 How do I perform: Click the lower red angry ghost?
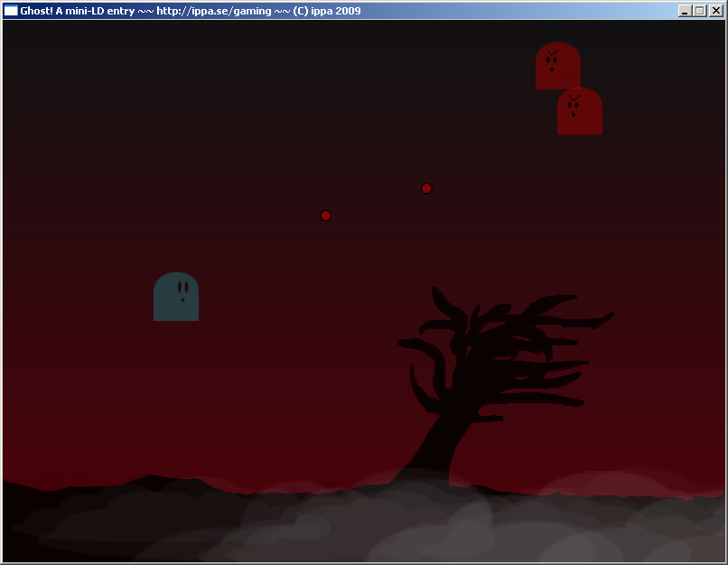580,111
